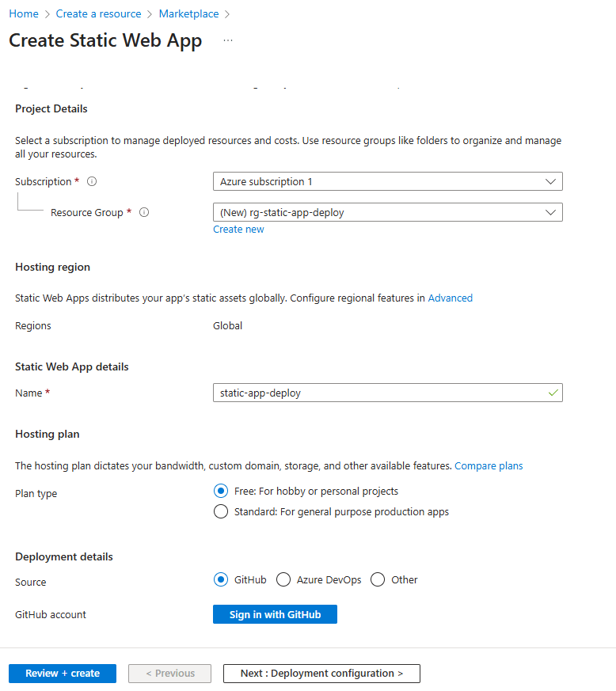Open Compare plans link
Screen dimensions: 616x691
coord(489,465)
